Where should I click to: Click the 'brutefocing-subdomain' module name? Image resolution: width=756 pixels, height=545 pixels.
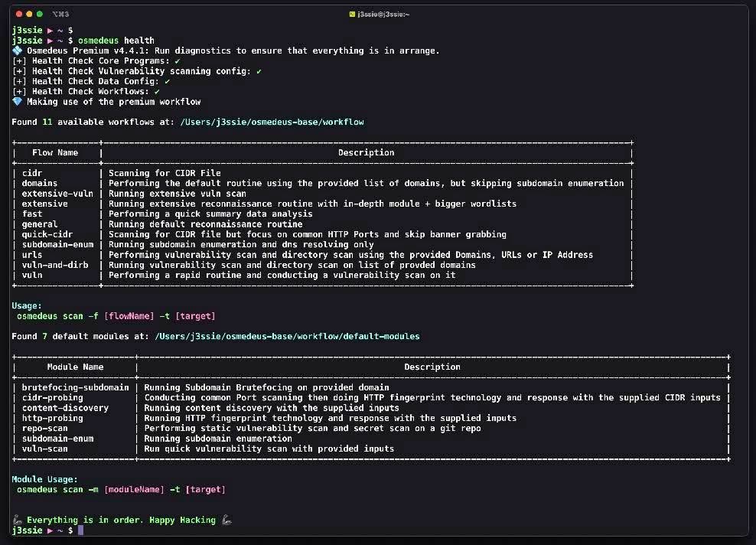75,387
